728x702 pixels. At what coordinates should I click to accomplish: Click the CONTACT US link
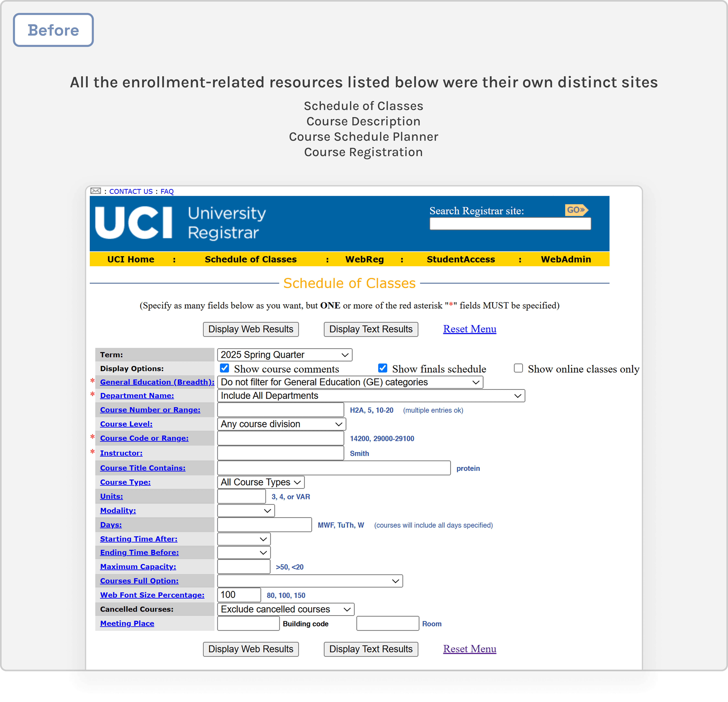click(x=131, y=191)
